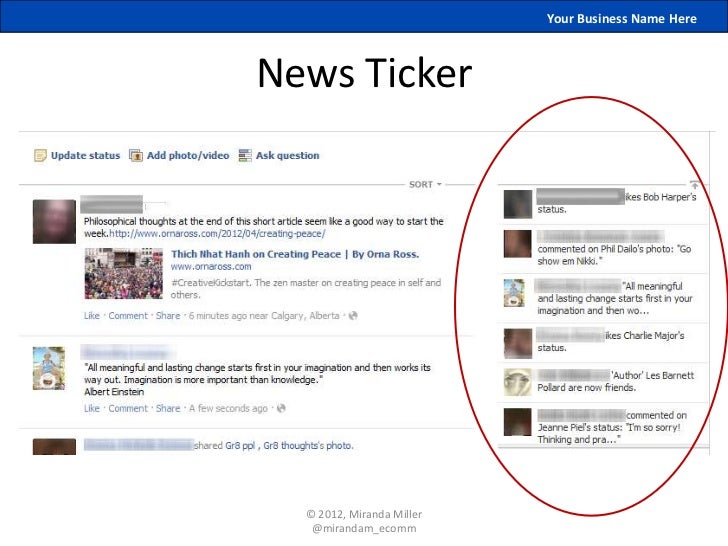Click avatar next to Jeanne Piel ticker story
The width and height of the screenshot is (728, 546).
tap(518, 422)
